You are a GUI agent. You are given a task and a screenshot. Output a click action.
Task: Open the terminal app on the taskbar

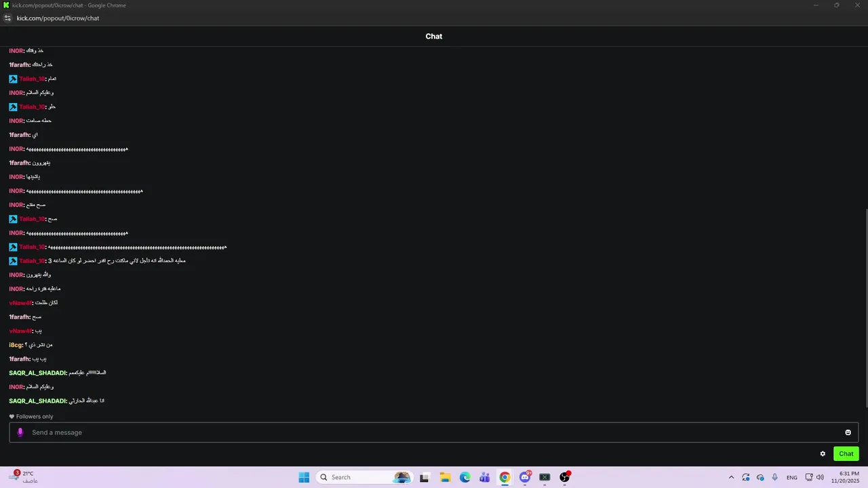pos(545,477)
